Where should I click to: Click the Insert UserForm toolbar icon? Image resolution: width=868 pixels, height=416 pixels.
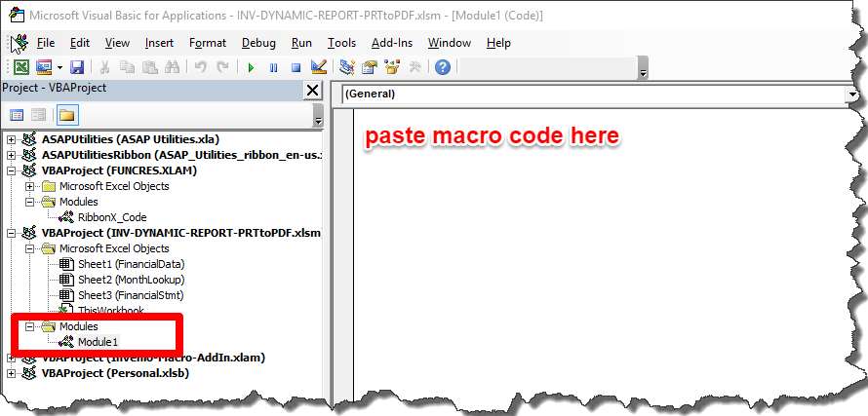click(44, 67)
